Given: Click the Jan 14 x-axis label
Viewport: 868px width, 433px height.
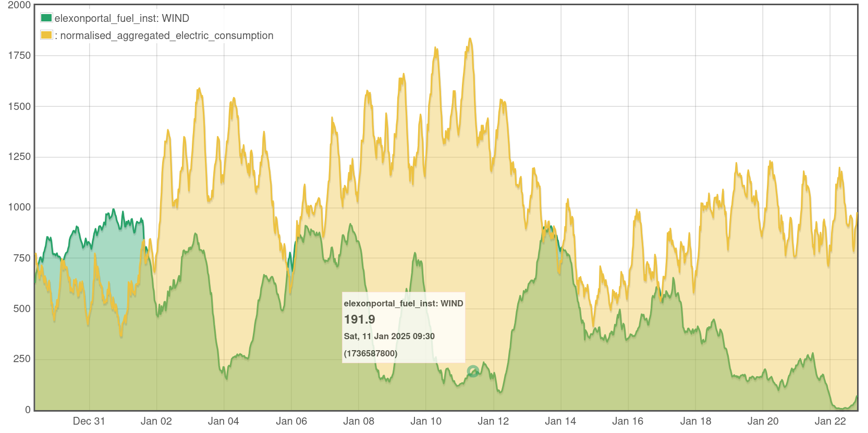Looking at the screenshot, I should click(560, 421).
